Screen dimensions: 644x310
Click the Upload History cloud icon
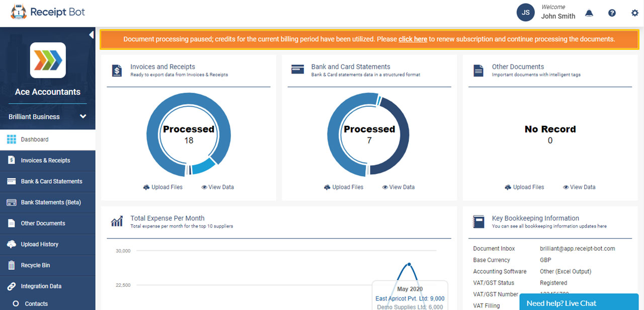pyautogui.click(x=12, y=244)
